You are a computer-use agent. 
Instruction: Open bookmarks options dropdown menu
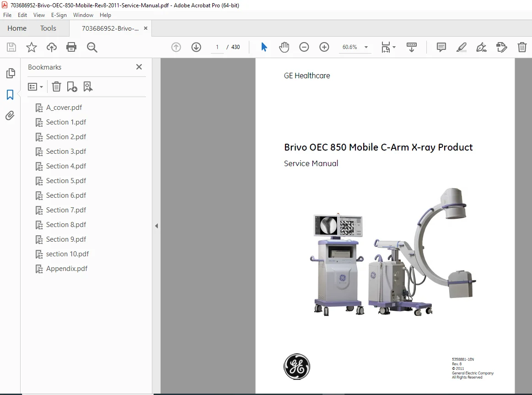pos(35,87)
